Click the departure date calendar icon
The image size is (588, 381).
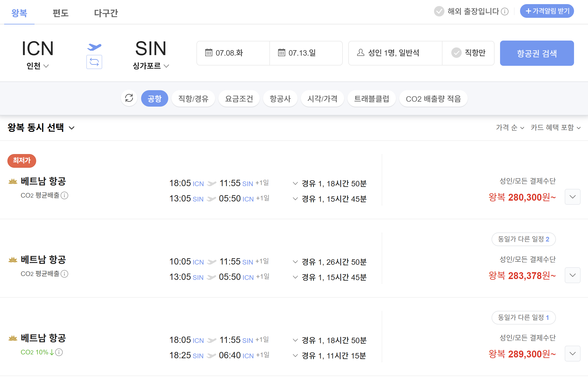pyautogui.click(x=209, y=53)
